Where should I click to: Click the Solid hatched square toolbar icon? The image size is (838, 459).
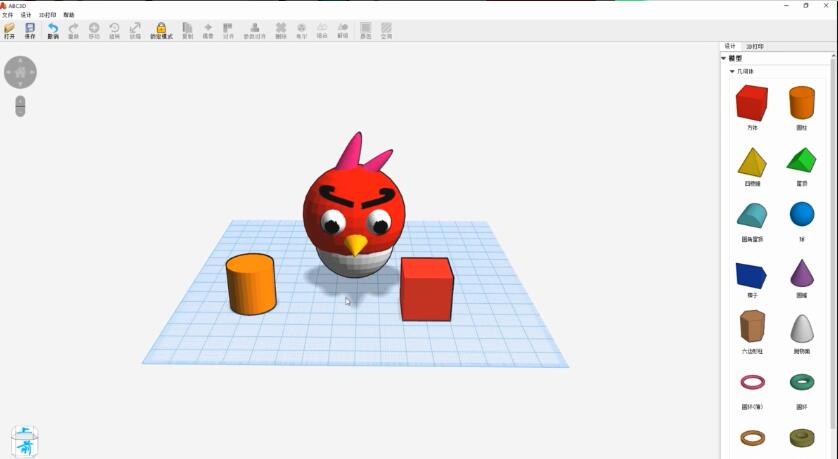(x=366, y=28)
